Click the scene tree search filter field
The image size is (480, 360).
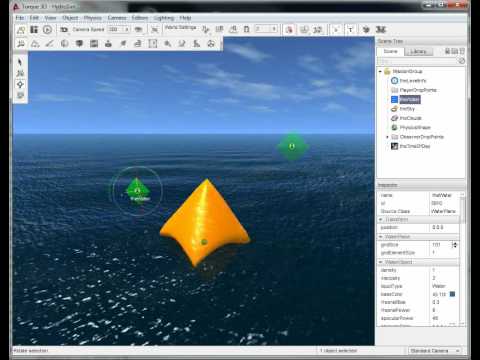pyautogui.click(x=418, y=61)
